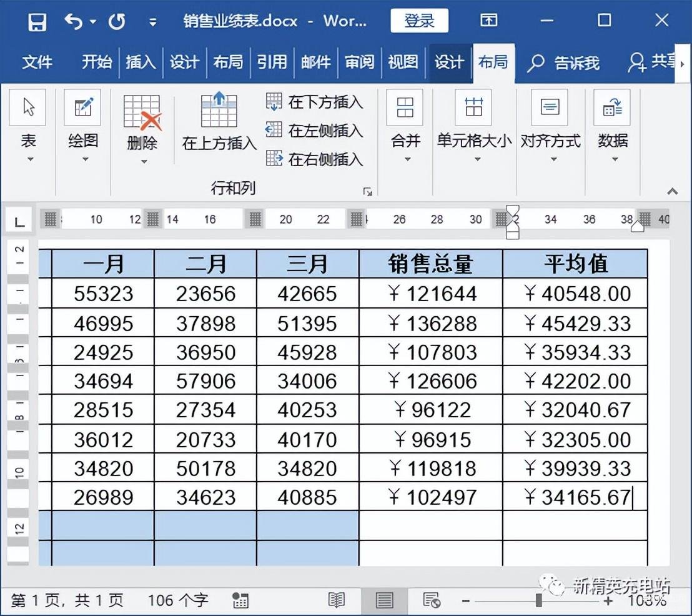Select the 二月 header cell
692x616 pixels.
pos(205,264)
